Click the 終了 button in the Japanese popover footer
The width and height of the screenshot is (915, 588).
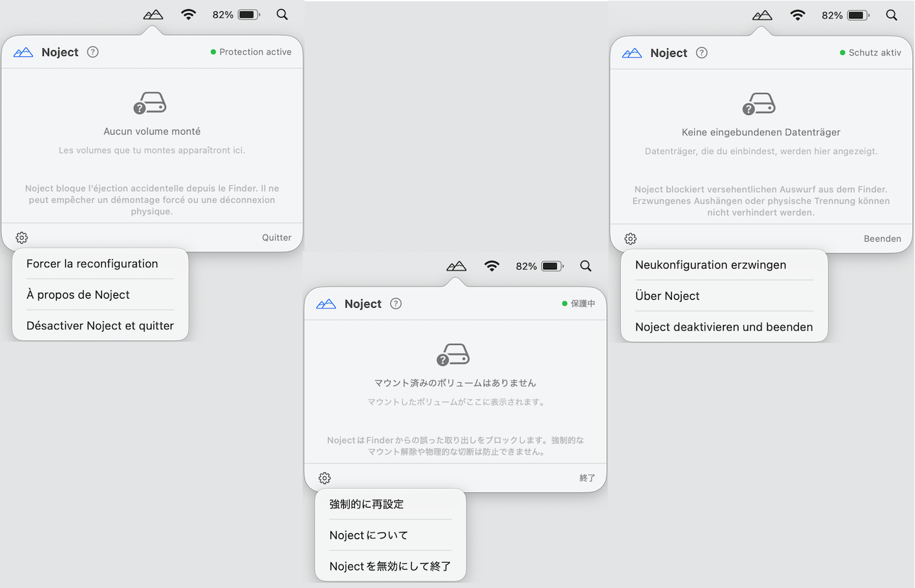(x=587, y=478)
